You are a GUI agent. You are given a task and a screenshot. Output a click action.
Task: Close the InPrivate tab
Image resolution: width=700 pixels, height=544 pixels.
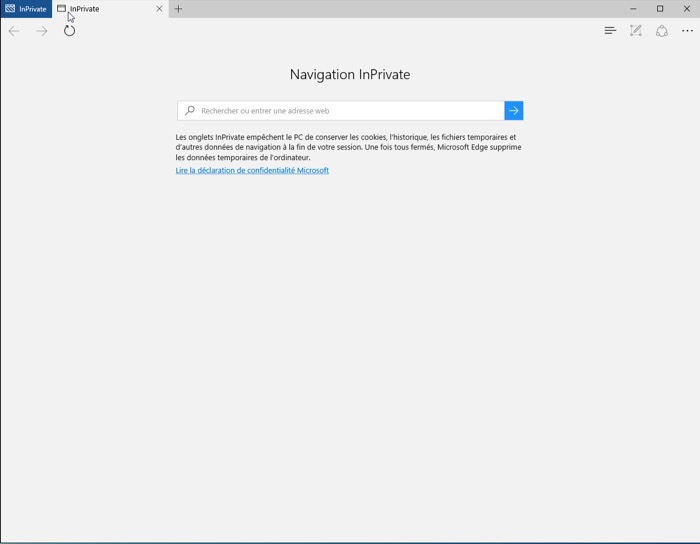[x=159, y=9]
